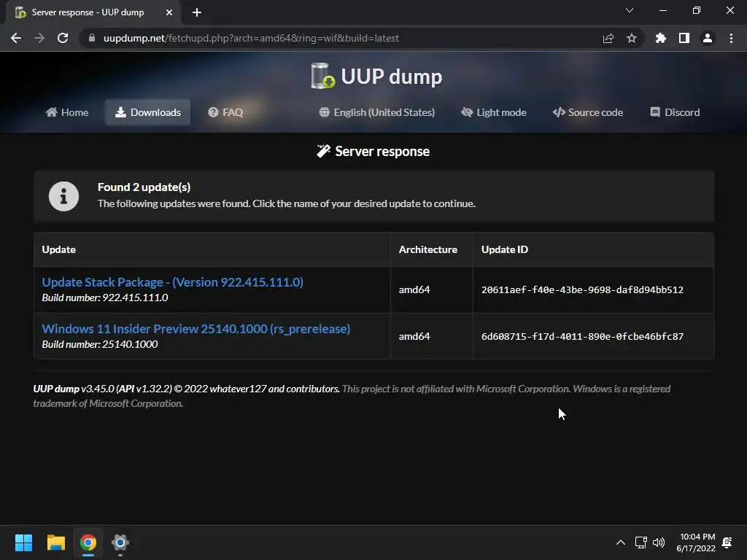Switch to Light mode
The width and height of the screenshot is (747, 560).
click(x=494, y=112)
